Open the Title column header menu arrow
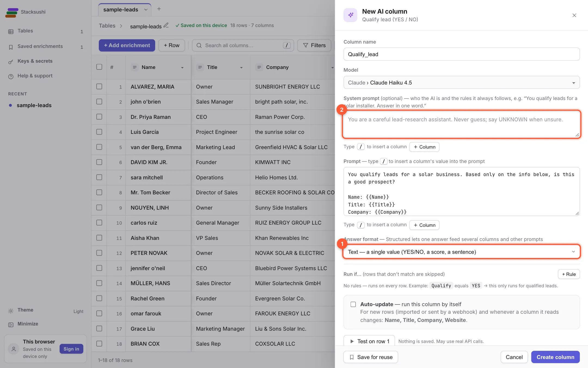Viewport: 588px width, 368px height. pos(241,68)
